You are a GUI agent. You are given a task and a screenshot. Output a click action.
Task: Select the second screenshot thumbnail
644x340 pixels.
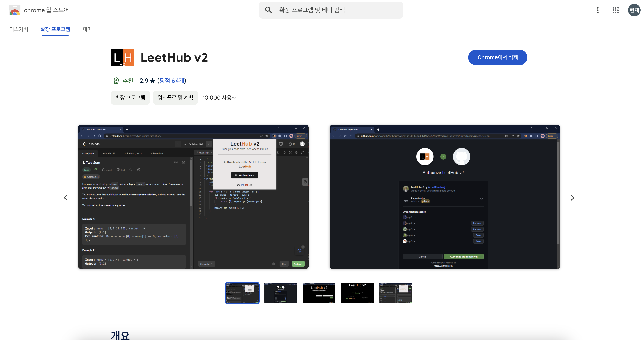pos(280,293)
